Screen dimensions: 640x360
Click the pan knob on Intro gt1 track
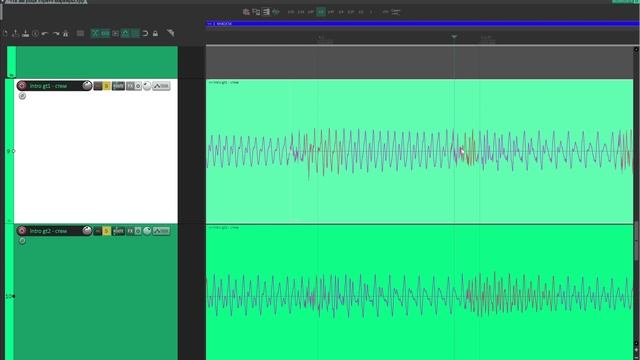(x=147, y=86)
